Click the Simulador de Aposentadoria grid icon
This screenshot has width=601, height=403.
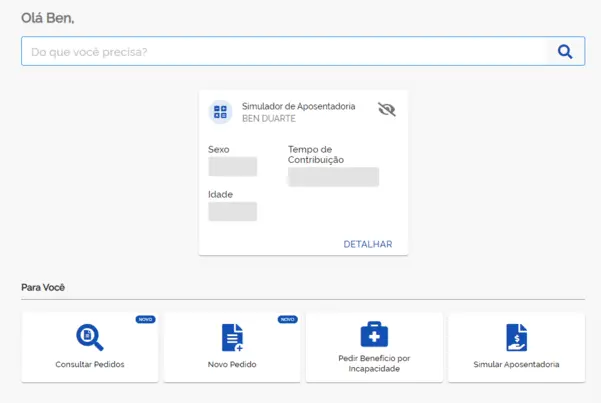(x=220, y=112)
